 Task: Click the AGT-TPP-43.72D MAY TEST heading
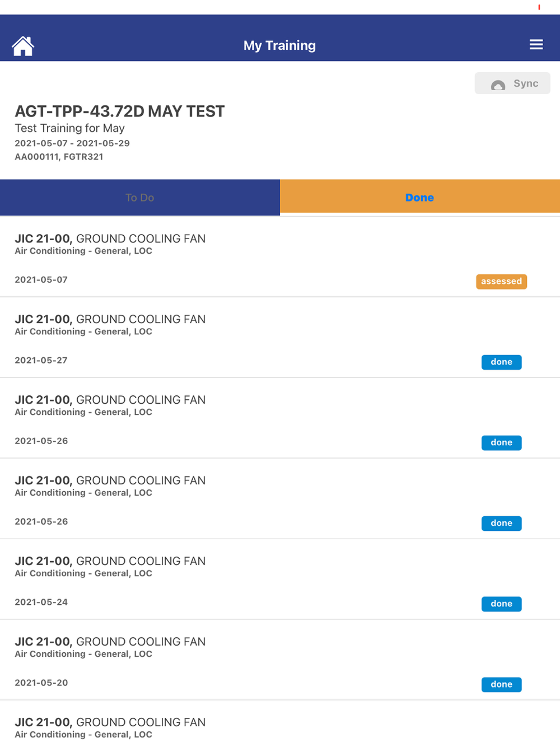coord(120,111)
